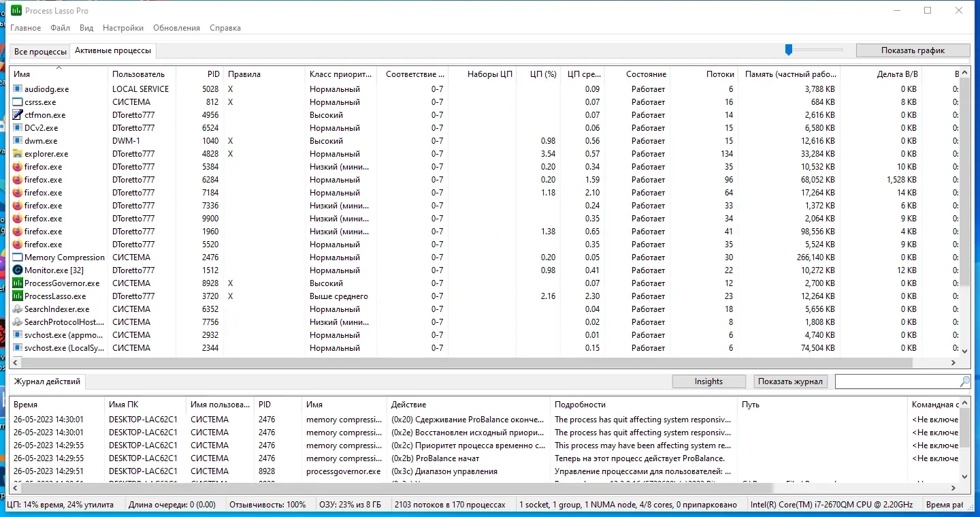Select the Firefox icon in the PID 7184 row
This screenshot has height=517, width=980.
[x=18, y=193]
